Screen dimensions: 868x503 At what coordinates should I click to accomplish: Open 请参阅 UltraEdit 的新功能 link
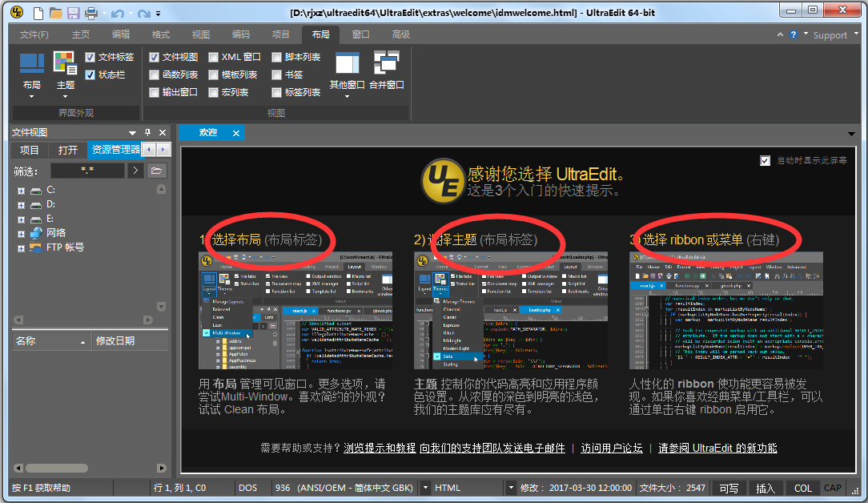coord(717,448)
